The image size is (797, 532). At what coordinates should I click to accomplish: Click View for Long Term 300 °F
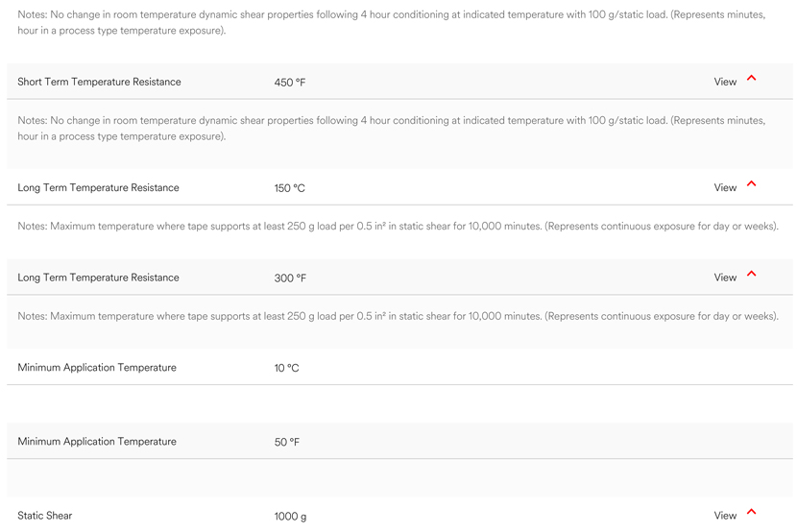pos(725,278)
